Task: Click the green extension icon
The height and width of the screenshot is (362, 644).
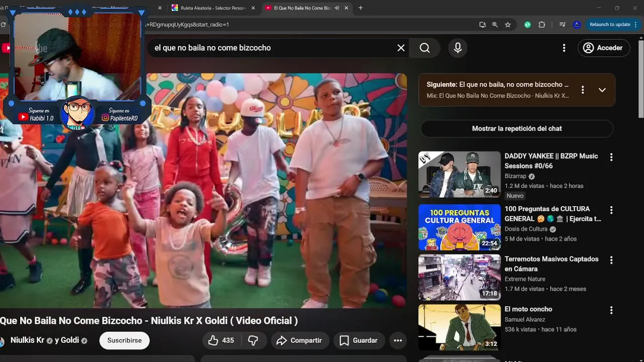Action: point(527,24)
